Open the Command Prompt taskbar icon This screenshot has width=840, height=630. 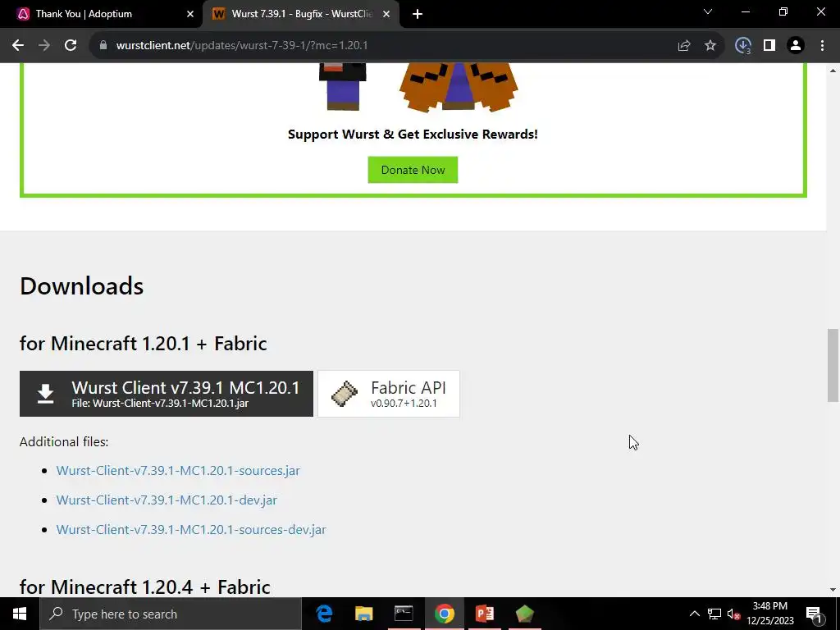point(404,614)
